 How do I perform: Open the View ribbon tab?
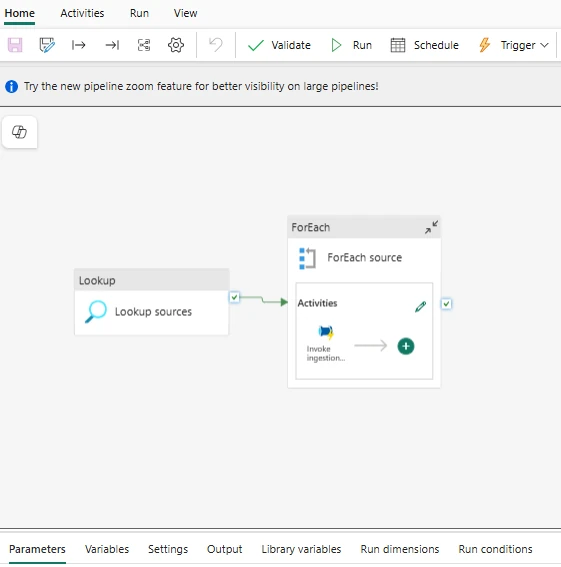click(x=185, y=13)
